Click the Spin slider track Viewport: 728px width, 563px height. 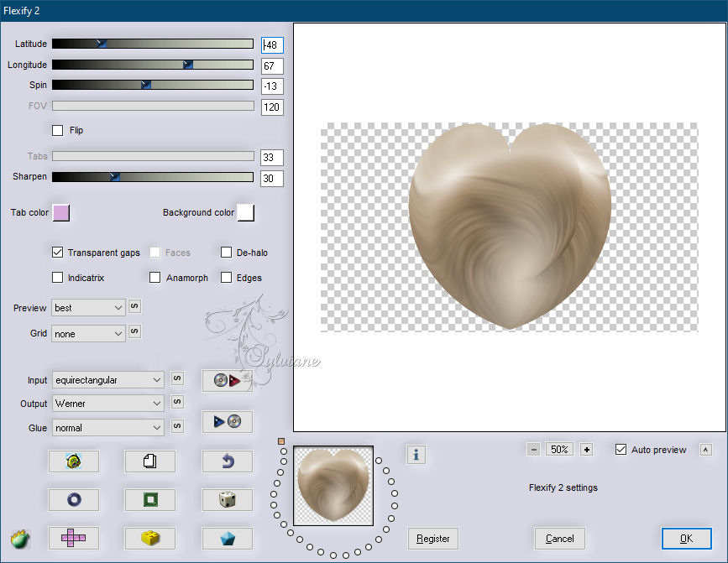[x=153, y=85]
